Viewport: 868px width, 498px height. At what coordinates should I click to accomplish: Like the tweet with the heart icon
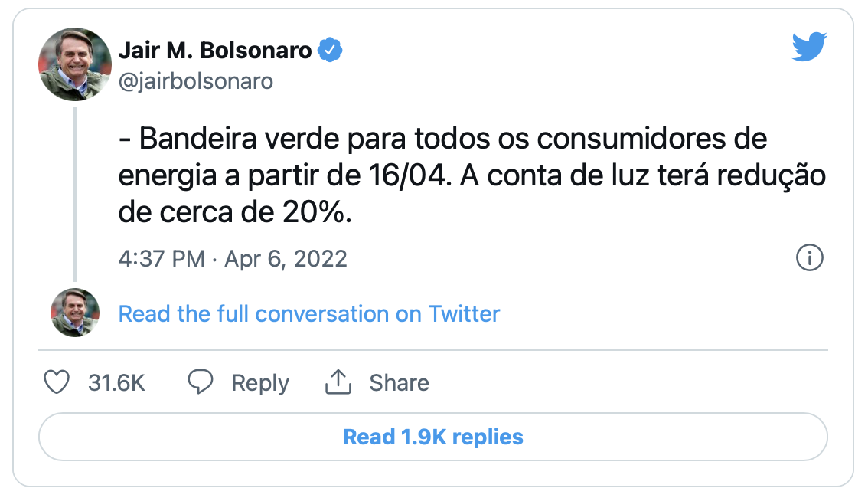coord(57,382)
